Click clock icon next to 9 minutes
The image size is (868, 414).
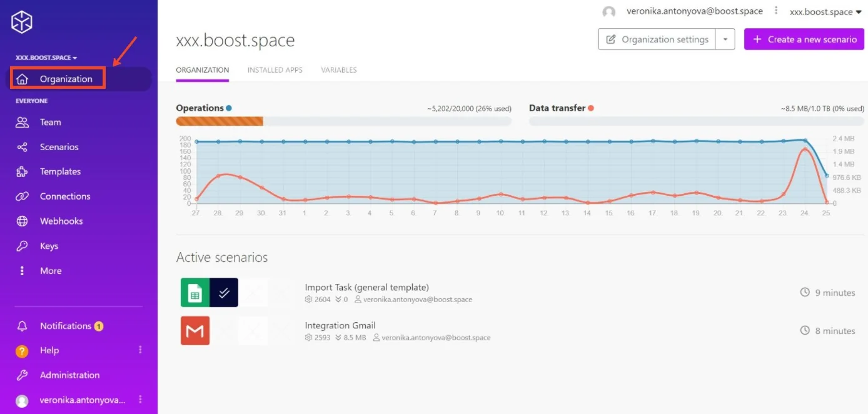point(805,293)
